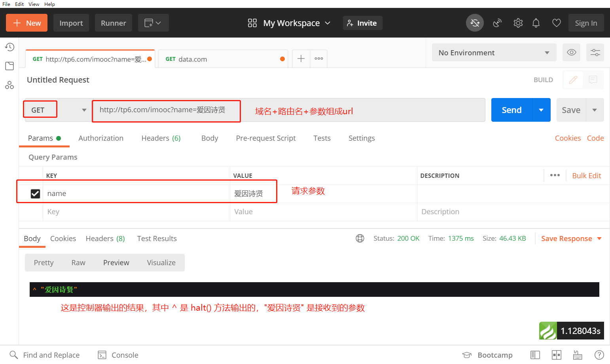
Task: Open the Edit menu
Action: [19, 4]
